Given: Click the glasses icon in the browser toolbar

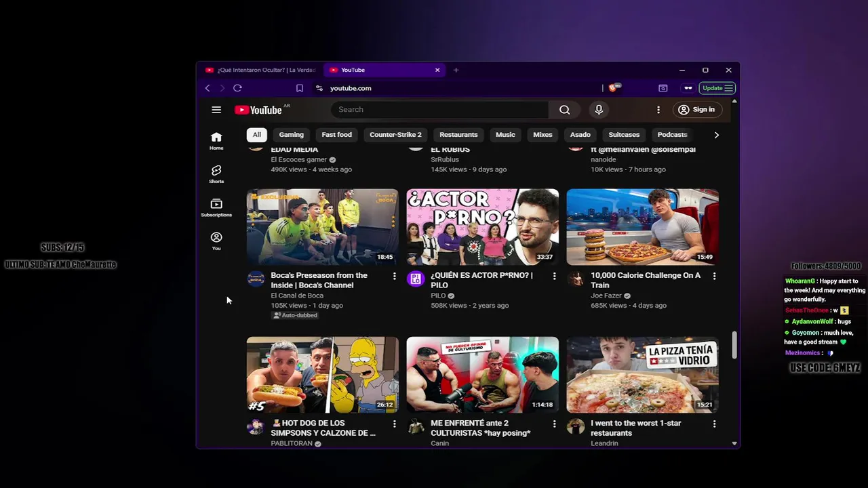Looking at the screenshot, I should tap(688, 88).
